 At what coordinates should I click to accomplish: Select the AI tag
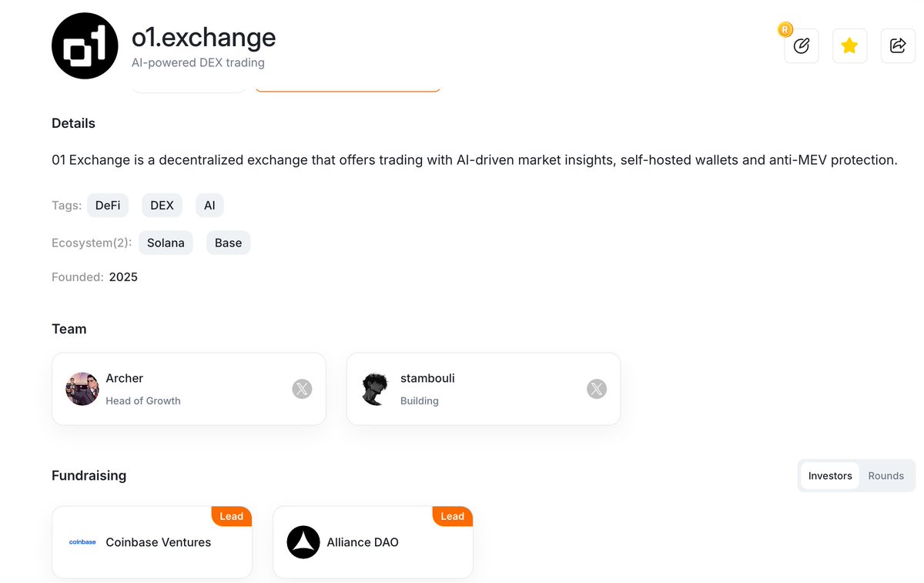click(x=209, y=206)
